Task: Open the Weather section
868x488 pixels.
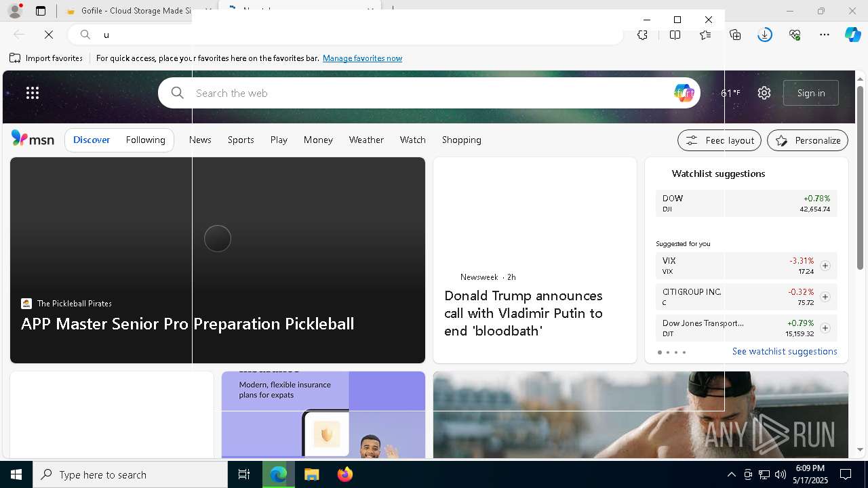Action: tap(366, 140)
